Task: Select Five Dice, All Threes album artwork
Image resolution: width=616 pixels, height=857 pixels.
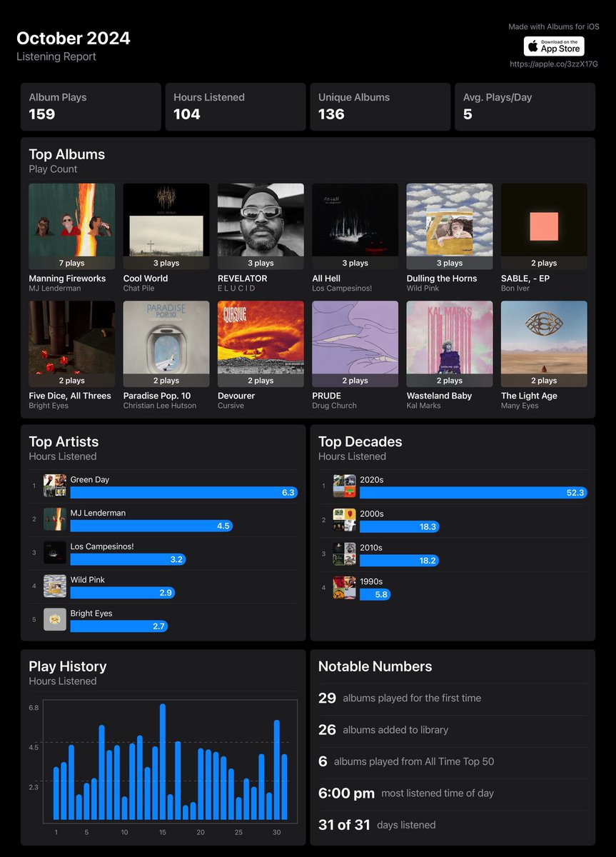Action: (72, 344)
